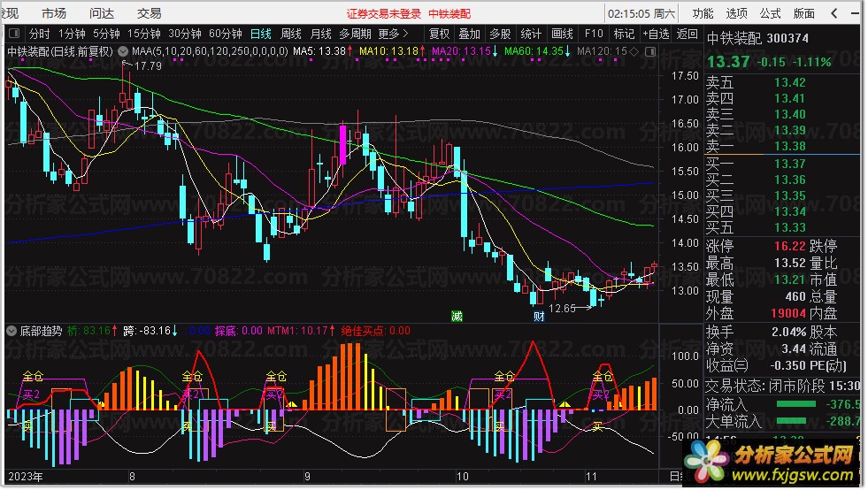The width and height of the screenshot is (868, 490).
Task: Open F10 company information
Action: coord(594,34)
